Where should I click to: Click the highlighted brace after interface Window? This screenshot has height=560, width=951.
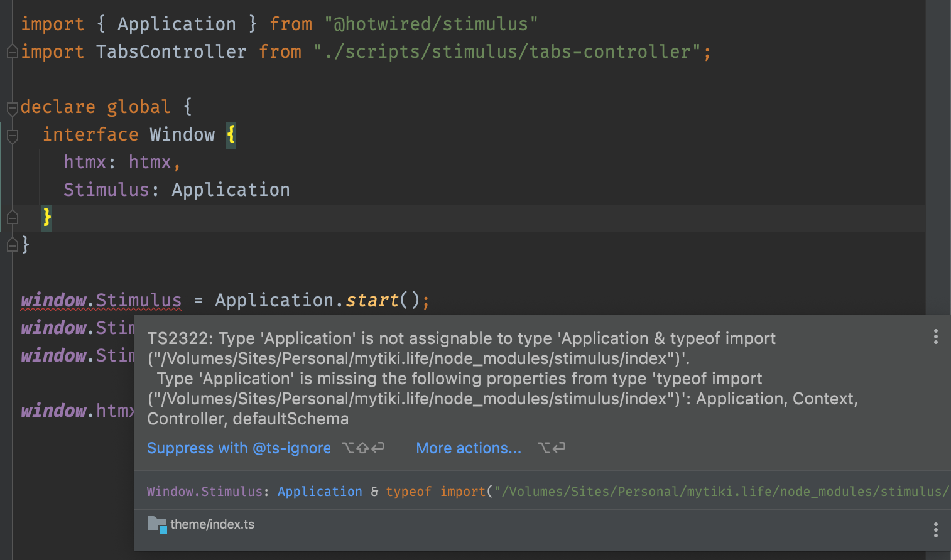[x=231, y=134]
